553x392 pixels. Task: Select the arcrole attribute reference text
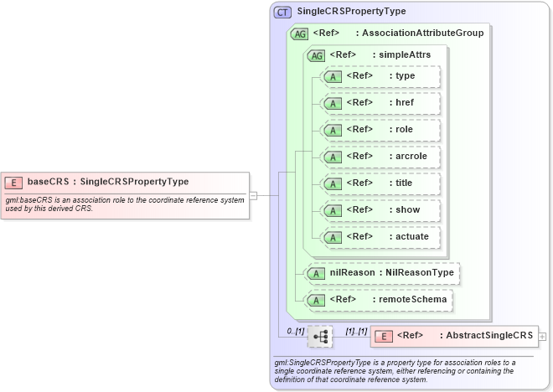click(386, 156)
